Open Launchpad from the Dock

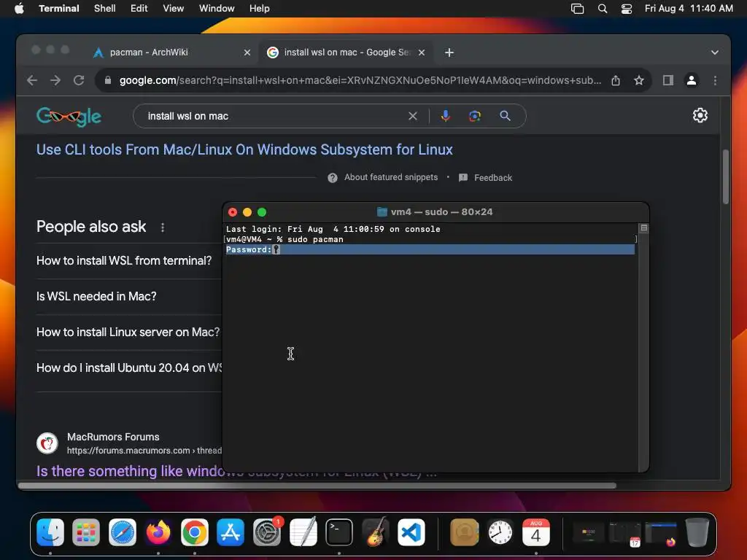86,532
